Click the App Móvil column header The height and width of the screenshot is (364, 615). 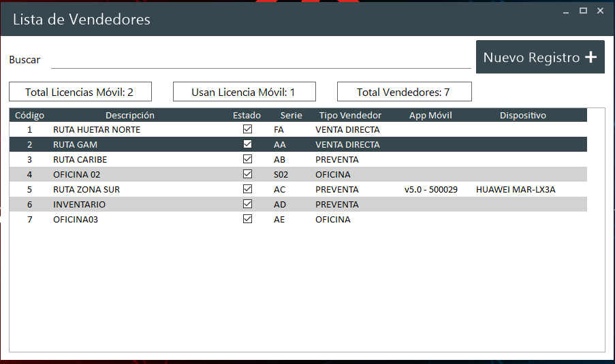(430, 115)
